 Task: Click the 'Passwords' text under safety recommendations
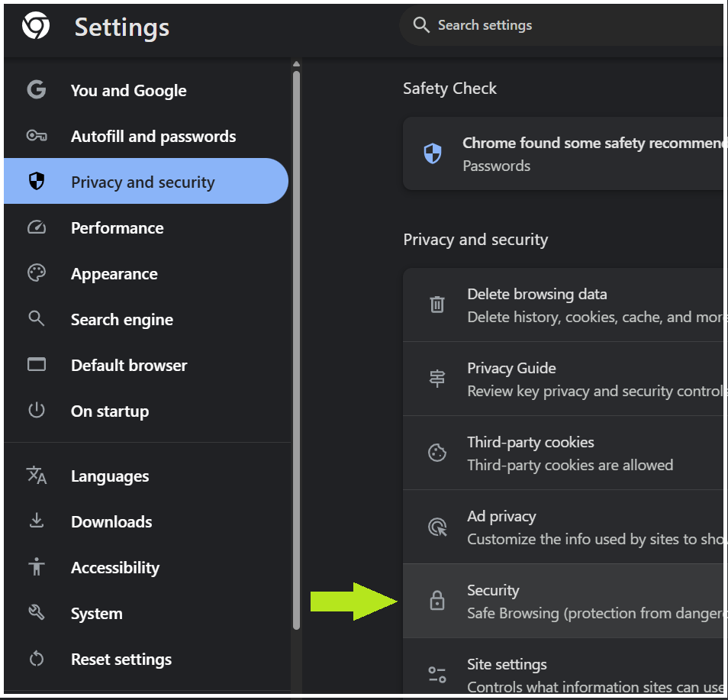[496, 166]
